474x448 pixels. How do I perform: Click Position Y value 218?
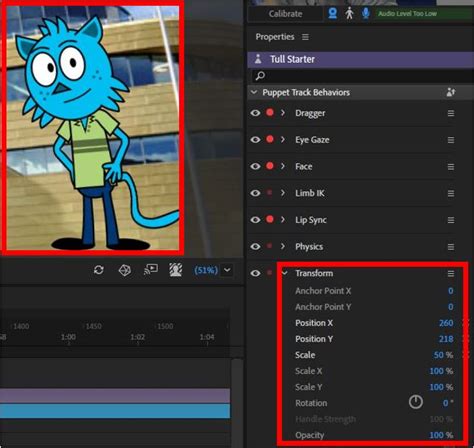tap(446, 339)
